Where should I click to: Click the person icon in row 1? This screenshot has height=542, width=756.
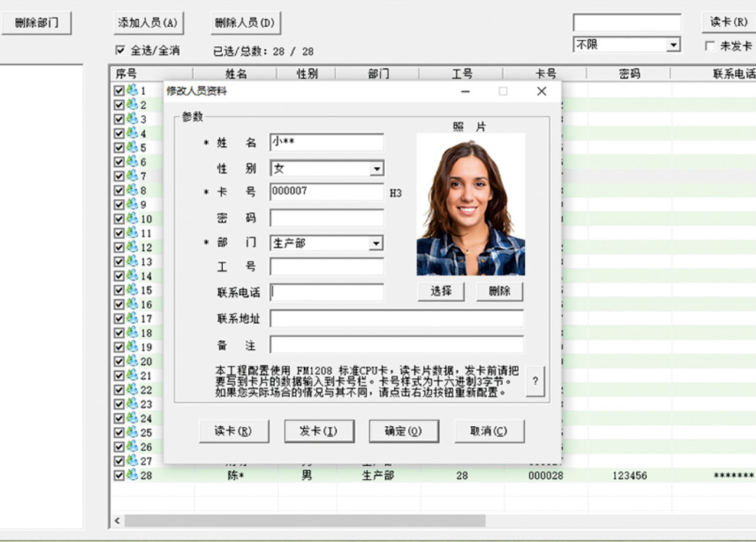[x=132, y=90]
